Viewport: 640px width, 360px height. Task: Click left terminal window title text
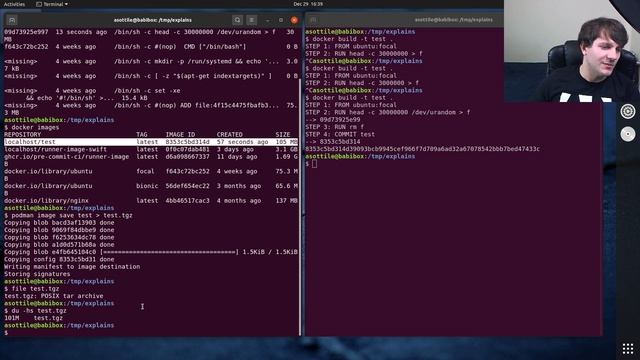click(x=153, y=20)
